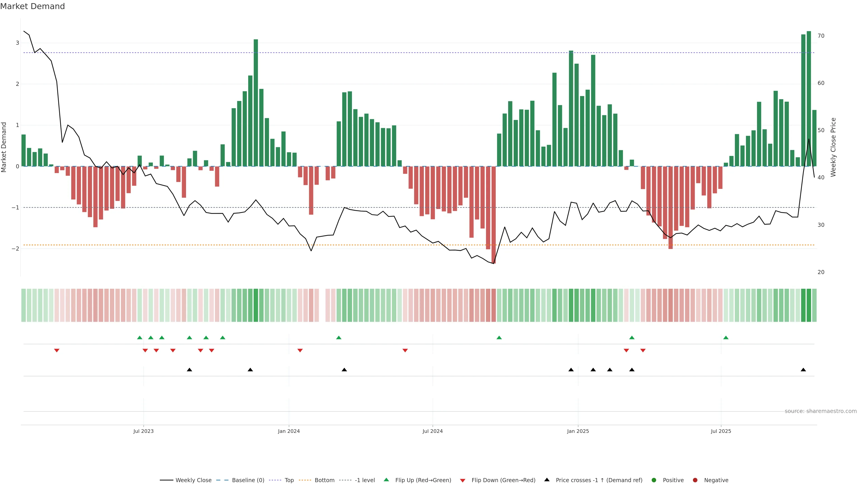Click the Market Demand chart title
The image size is (868, 488).
point(32,6)
